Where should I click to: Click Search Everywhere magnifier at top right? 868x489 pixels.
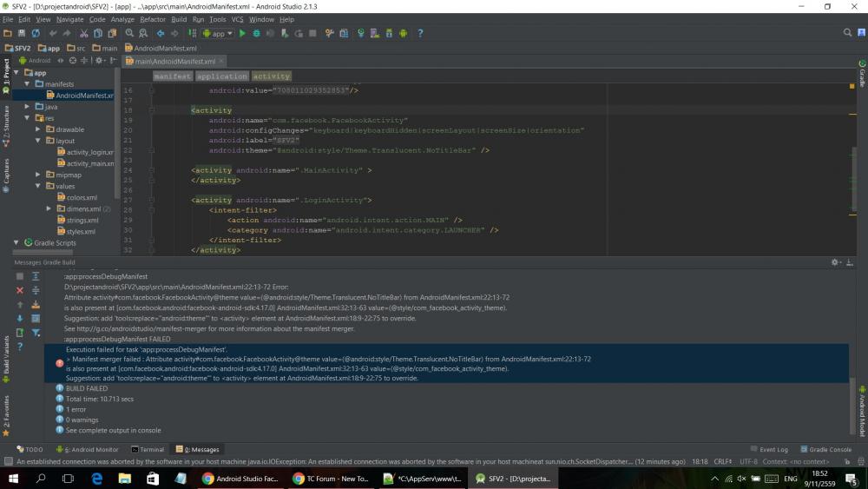[847, 33]
